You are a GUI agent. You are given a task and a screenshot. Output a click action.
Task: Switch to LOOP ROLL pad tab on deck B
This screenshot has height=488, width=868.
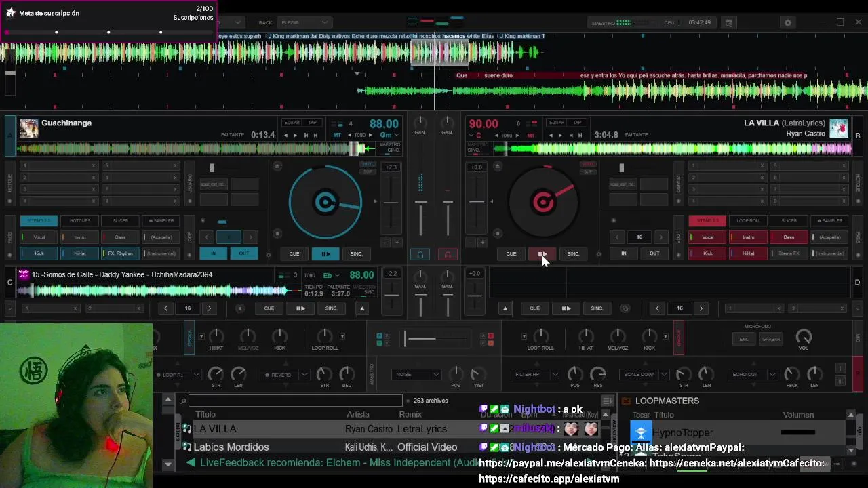pos(749,221)
